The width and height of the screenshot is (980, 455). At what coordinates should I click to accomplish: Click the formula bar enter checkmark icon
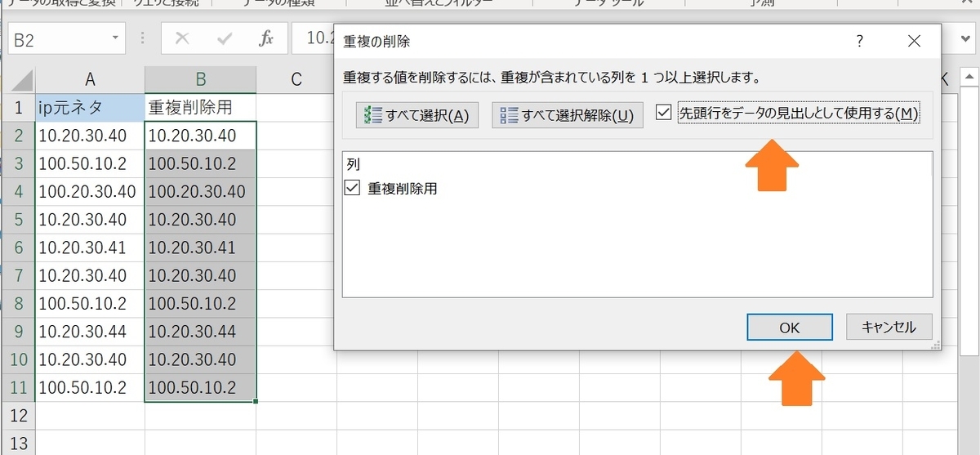tap(225, 39)
